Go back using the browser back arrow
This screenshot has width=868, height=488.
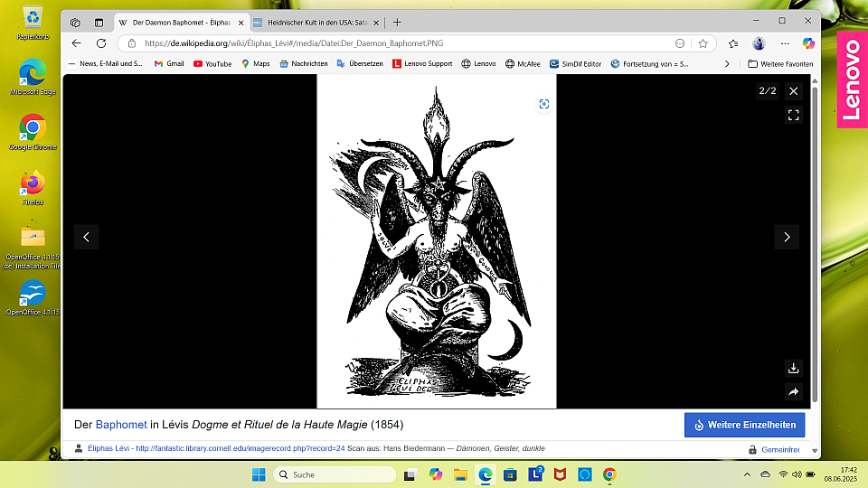76,43
